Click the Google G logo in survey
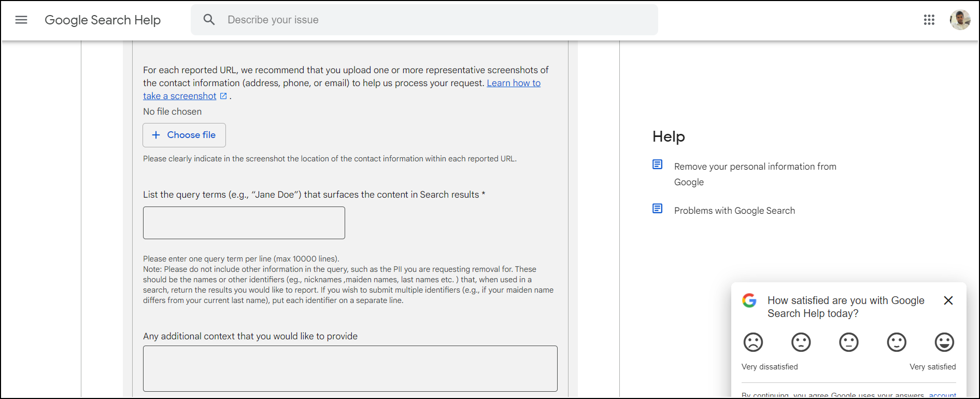 point(749,300)
